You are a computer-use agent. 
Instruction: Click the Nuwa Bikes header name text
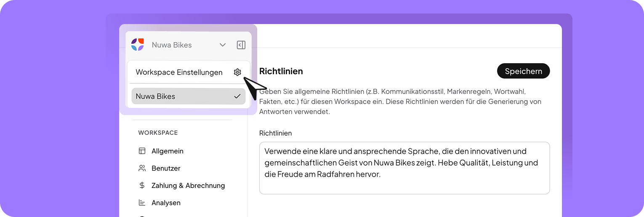pos(172,45)
